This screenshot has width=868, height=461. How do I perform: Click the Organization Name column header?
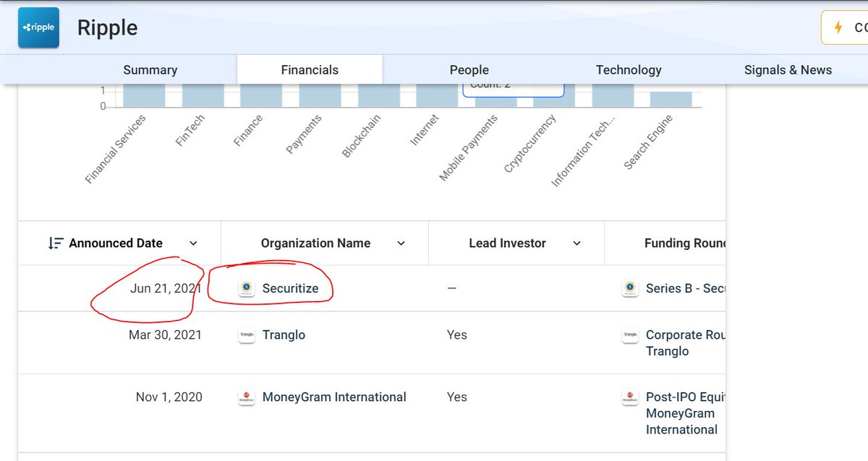click(x=315, y=244)
